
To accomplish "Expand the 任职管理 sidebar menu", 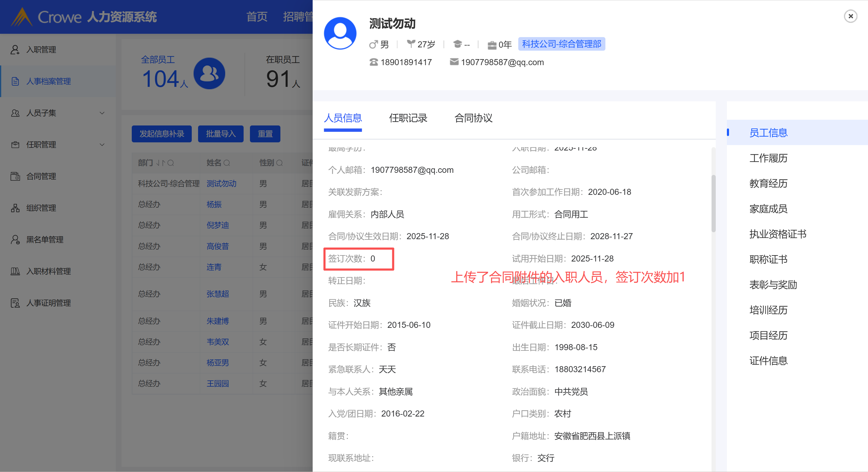I will [102, 145].
